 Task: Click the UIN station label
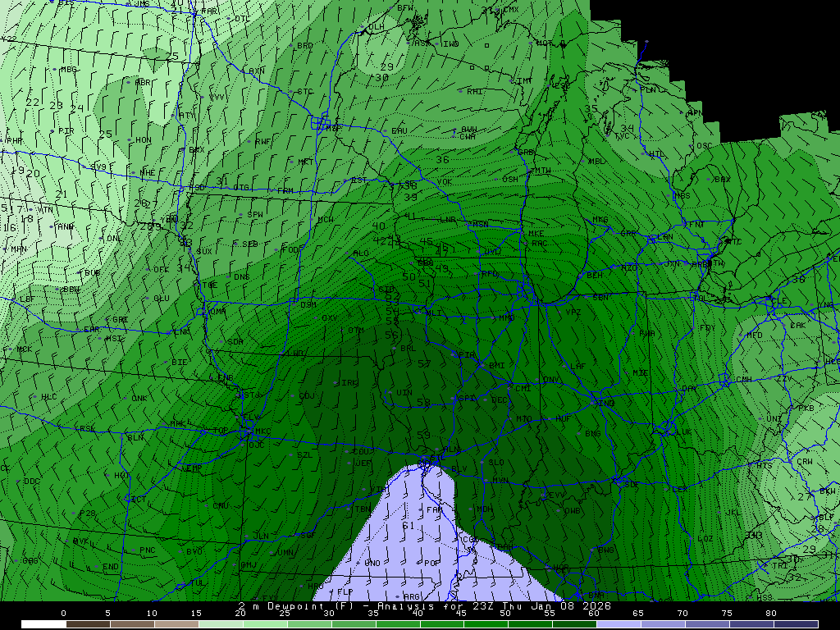[x=404, y=392]
